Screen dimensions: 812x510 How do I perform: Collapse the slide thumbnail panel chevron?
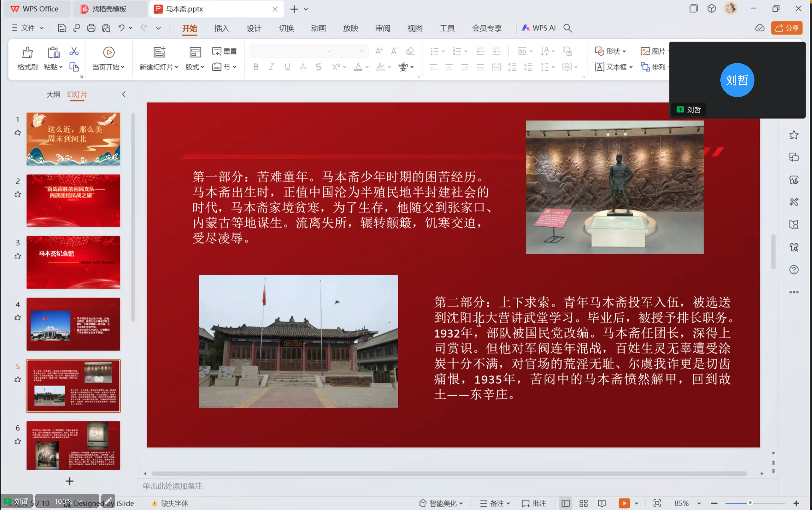[x=124, y=94]
